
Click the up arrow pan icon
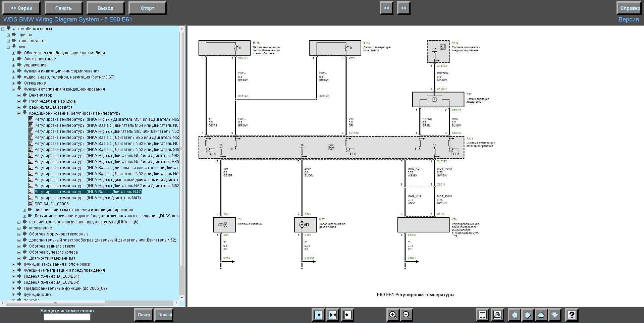coord(541,315)
